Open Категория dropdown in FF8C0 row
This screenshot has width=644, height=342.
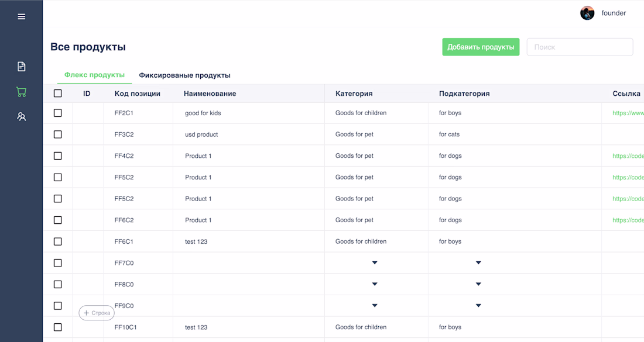[375, 284]
